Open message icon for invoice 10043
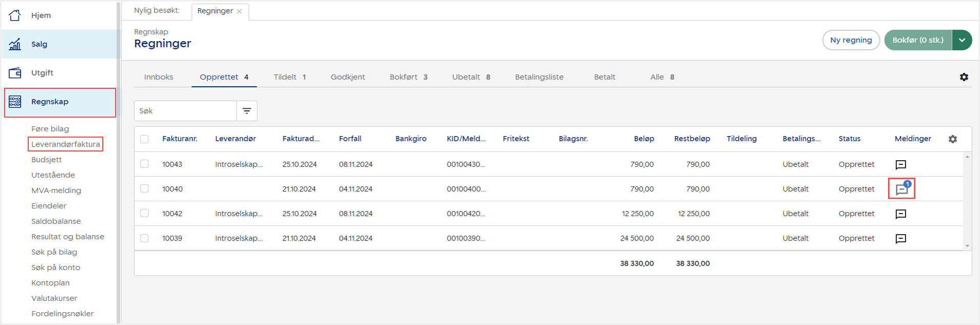This screenshot has height=325, width=980. point(900,164)
